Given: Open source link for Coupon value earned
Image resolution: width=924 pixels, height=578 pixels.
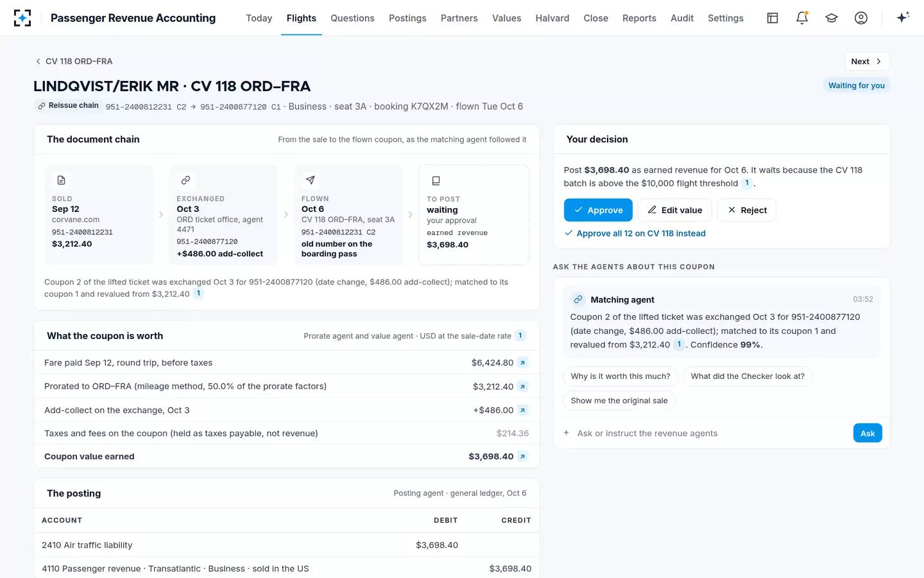Looking at the screenshot, I should point(523,457).
